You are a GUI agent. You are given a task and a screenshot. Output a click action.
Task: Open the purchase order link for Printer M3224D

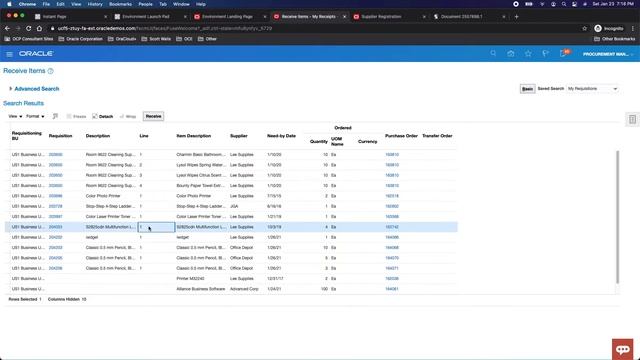click(x=392, y=278)
